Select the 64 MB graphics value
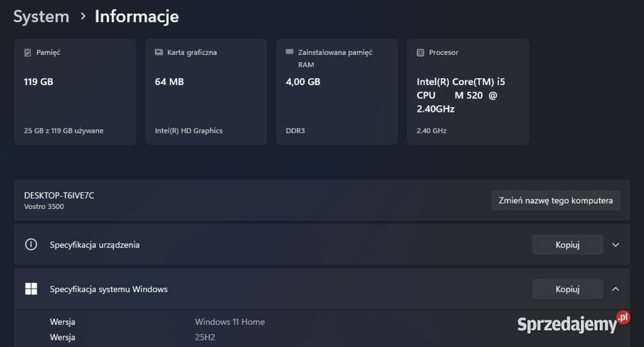 tap(169, 82)
